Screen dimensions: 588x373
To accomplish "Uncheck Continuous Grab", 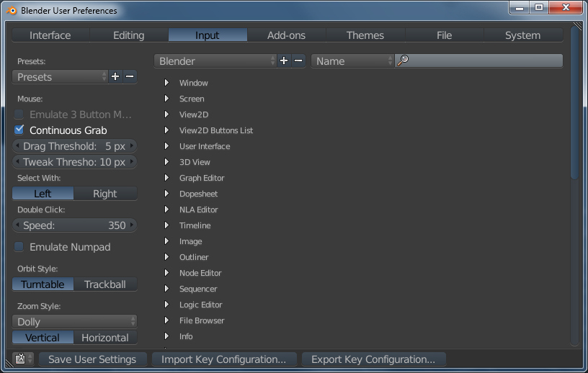I will (x=19, y=130).
